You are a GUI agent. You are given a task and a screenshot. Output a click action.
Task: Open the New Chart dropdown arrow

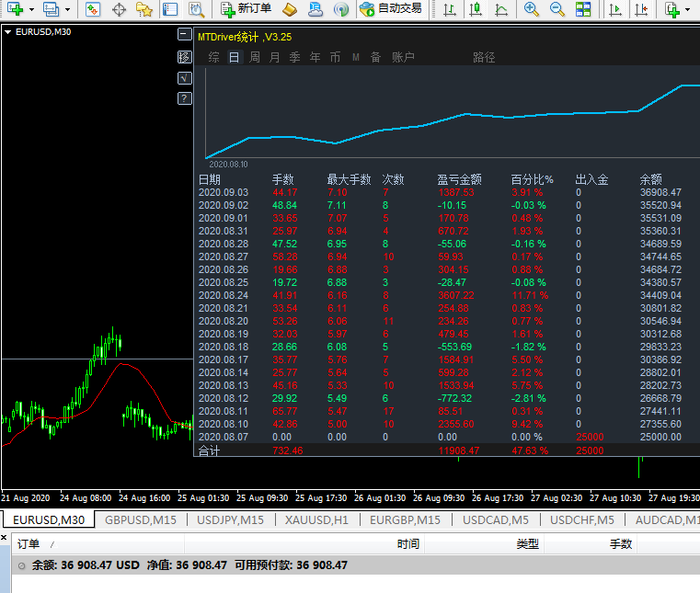[31, 9]
